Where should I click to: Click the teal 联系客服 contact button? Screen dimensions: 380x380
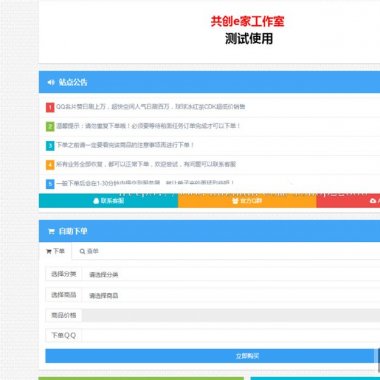pyautogui.click(x=109, y=201)
